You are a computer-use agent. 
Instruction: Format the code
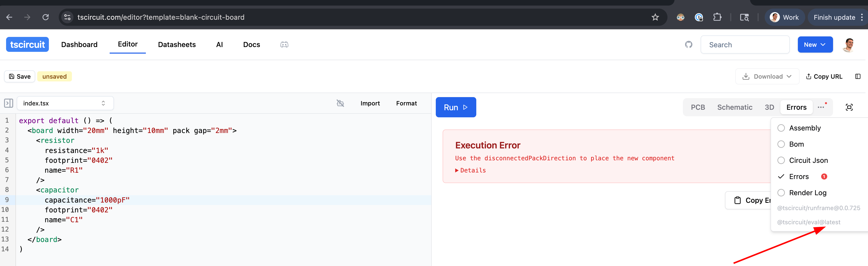point(406,103)
